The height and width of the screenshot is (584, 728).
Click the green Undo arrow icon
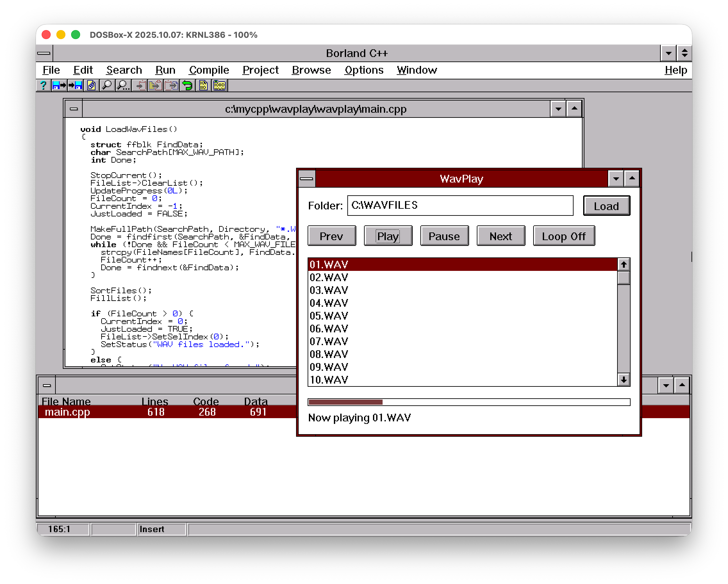187,86
